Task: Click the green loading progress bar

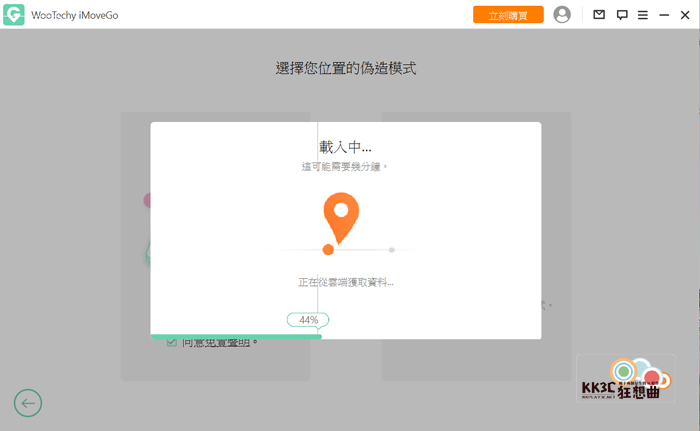Action: pyautogui.click(x=236, y=336)
